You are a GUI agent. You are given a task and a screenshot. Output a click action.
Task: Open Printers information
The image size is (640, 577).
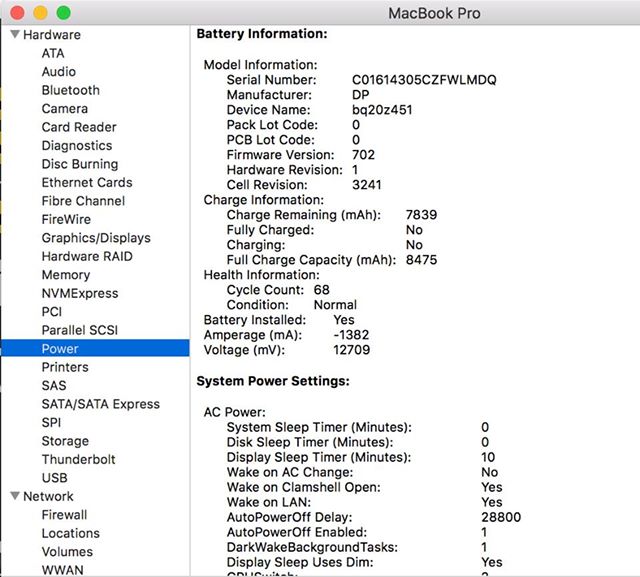(65, 367)
